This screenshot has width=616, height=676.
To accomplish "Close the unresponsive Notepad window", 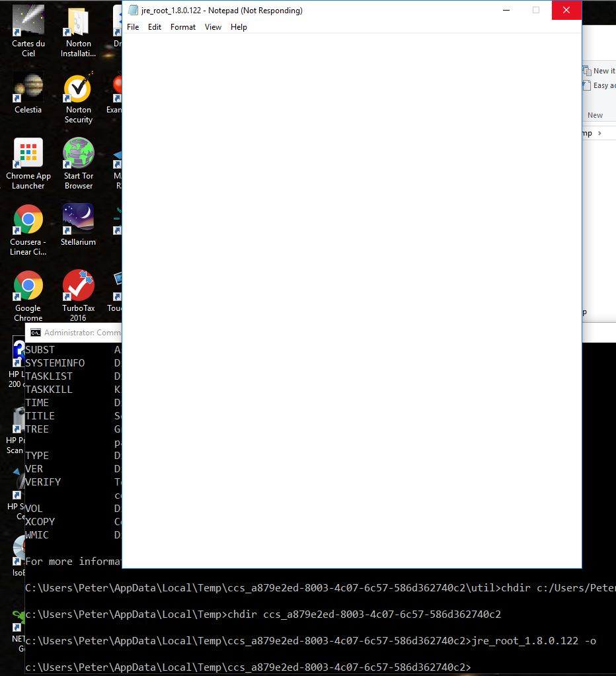I will click(566, 10).
